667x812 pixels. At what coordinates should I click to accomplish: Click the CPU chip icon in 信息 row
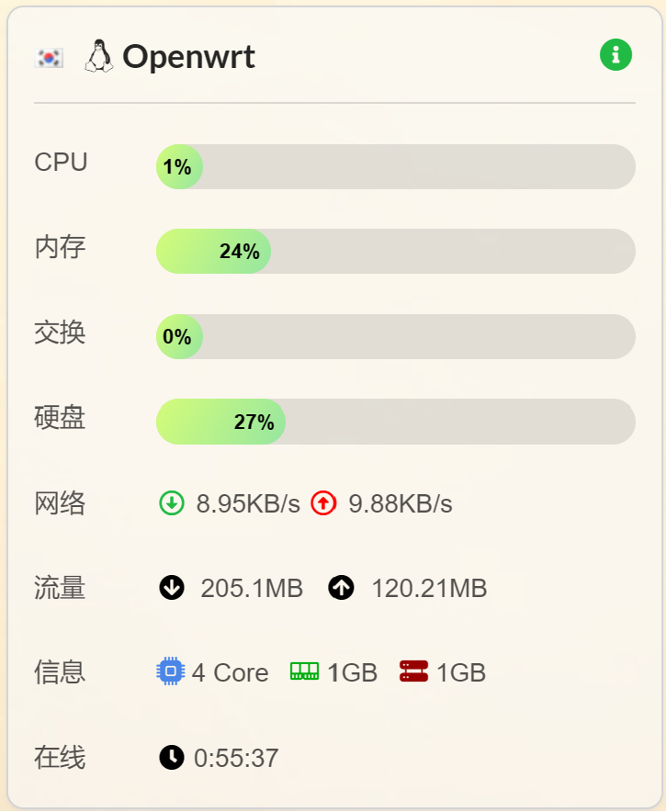click(x=169, y=671)
